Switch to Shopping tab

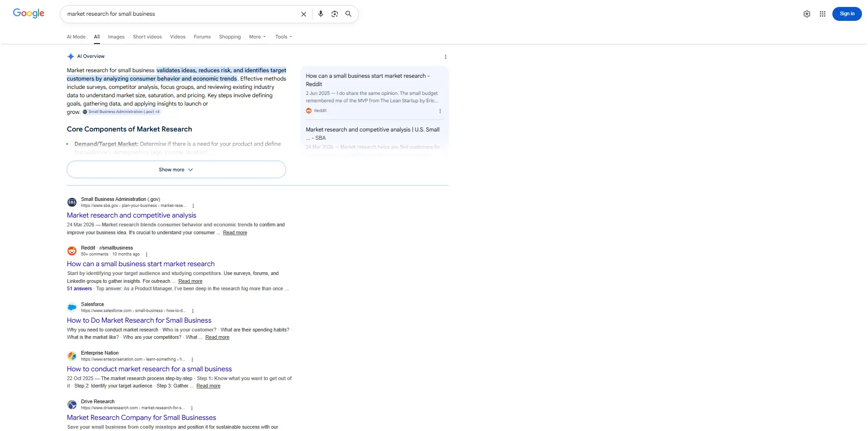tap(230, 37)
